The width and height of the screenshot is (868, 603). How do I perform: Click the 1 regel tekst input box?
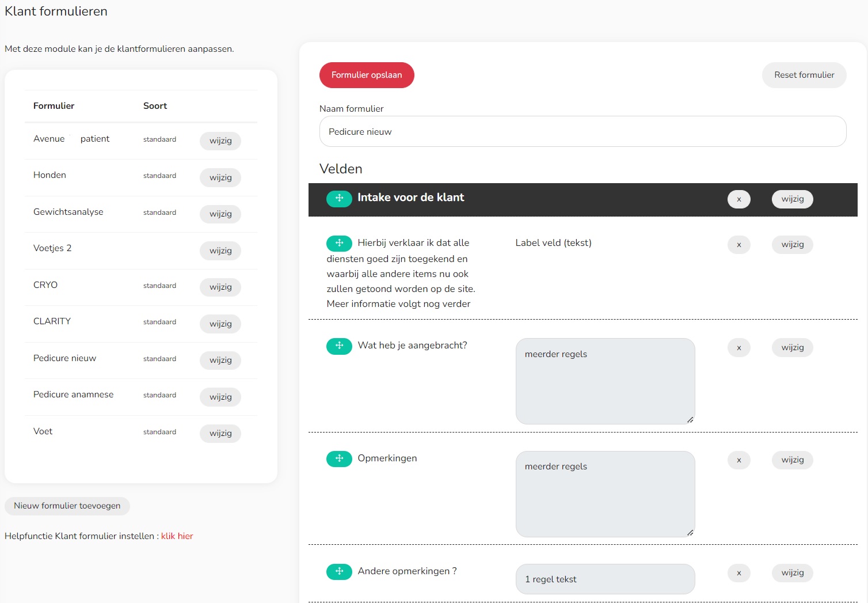pyautogui.click(x=605, y=579)
